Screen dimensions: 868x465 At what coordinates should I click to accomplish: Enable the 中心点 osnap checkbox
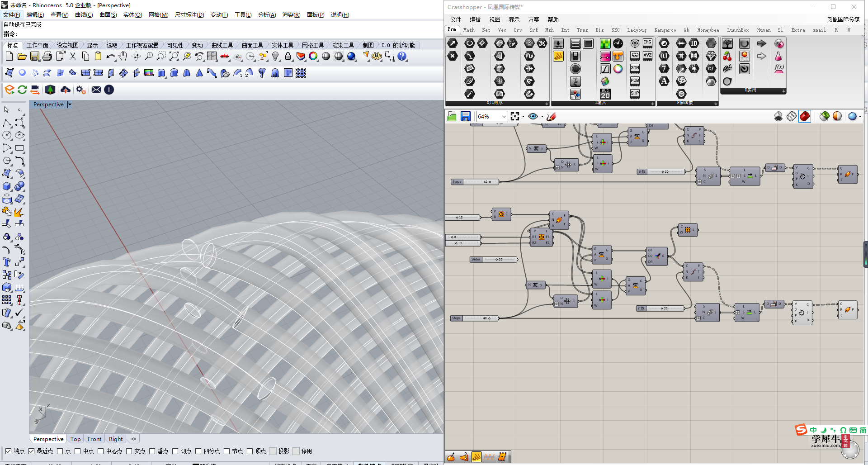(x=100, y=451)
